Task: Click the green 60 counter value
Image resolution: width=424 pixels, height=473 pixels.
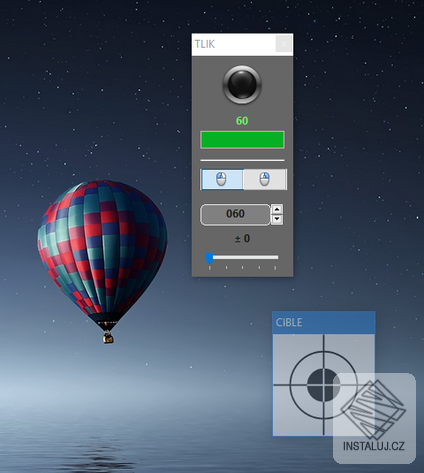Action: point(242,121)
